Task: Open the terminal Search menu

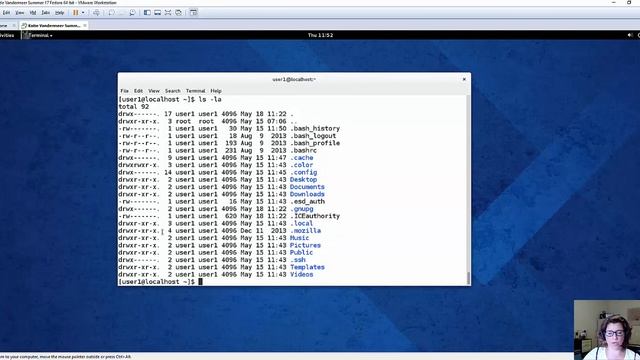Action: pos(173,91)
